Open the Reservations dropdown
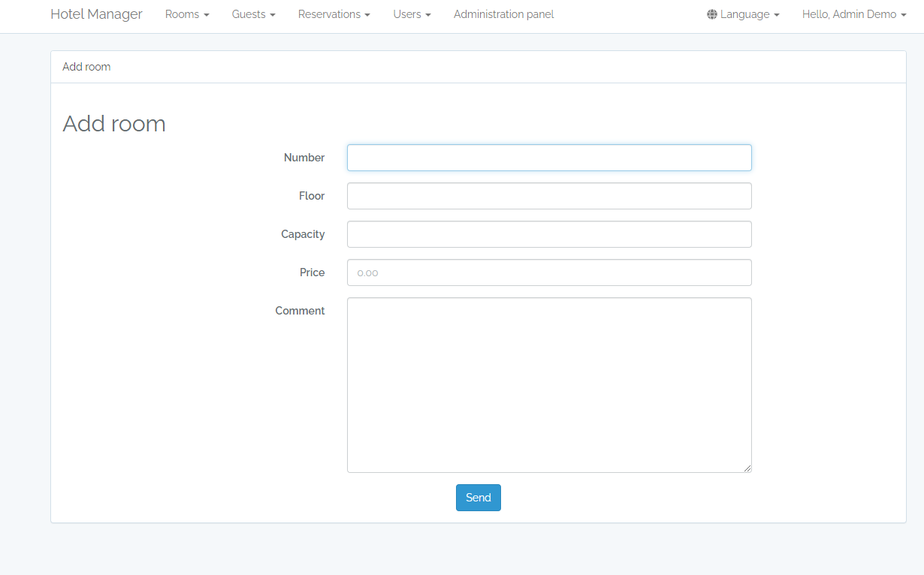This screenshot has width=924, height=575. pyautogui.click(x=334, y=14)
